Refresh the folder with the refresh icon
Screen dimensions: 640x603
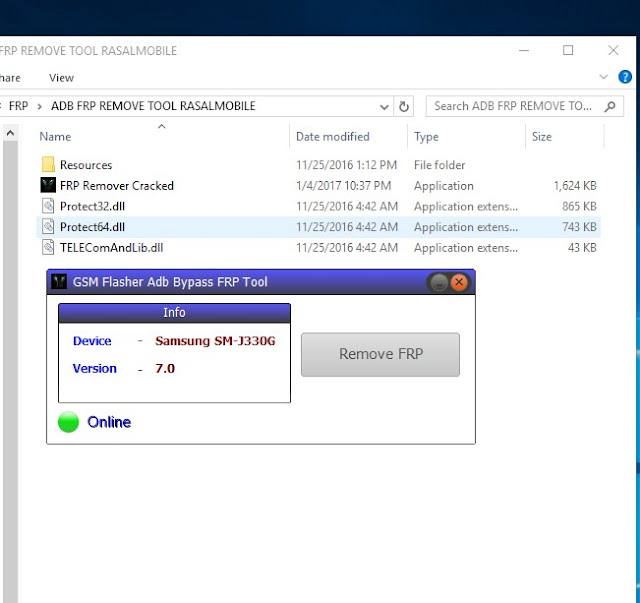(404, 107)
